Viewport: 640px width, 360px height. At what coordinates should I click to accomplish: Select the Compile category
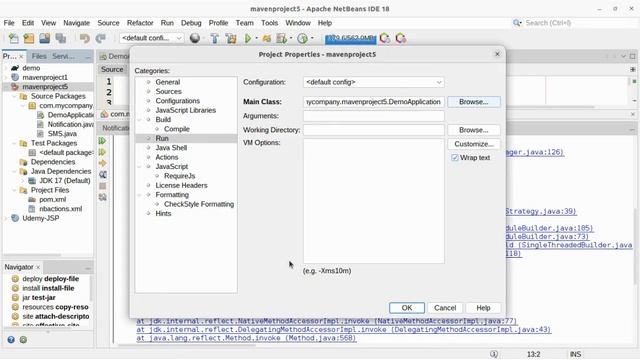pos(177,129)
